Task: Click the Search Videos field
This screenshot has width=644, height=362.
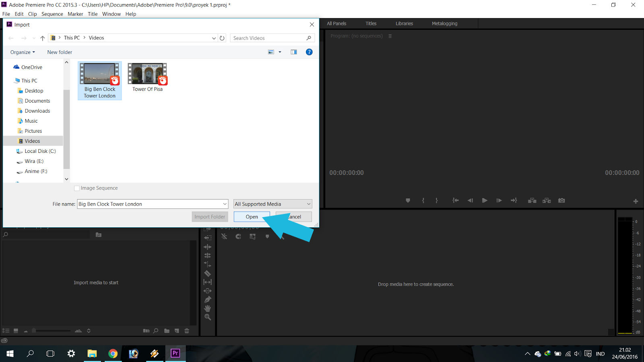Action: click(273, 38)
